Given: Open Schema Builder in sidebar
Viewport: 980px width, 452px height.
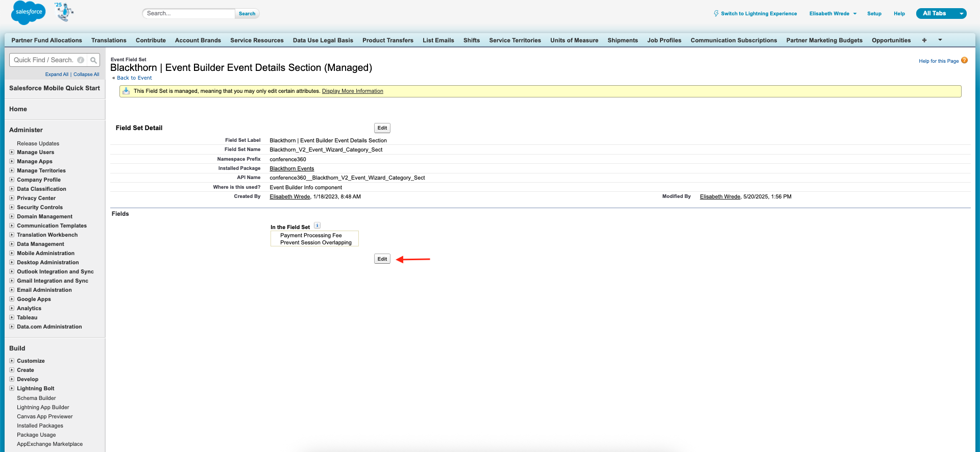Looking at the screenshot, I should 36,398.
